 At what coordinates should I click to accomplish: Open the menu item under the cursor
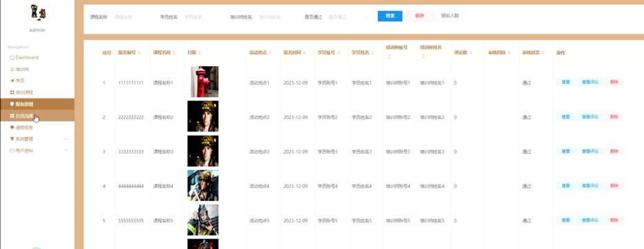(x=37, y=116)
